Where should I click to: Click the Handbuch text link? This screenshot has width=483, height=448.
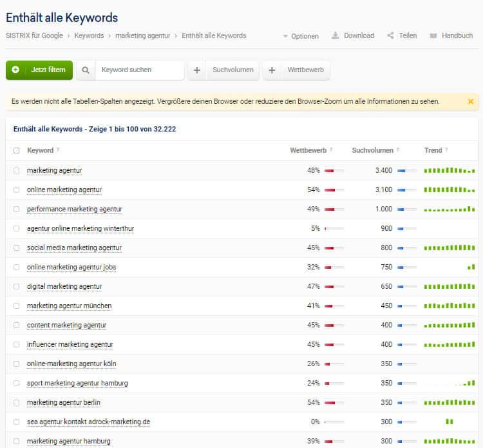[457, 35]
